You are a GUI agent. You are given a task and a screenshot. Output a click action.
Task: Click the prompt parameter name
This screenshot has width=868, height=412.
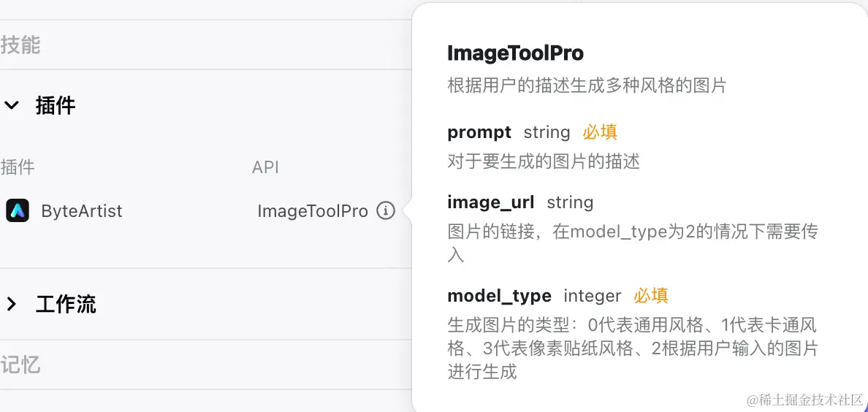pos(479,132)
